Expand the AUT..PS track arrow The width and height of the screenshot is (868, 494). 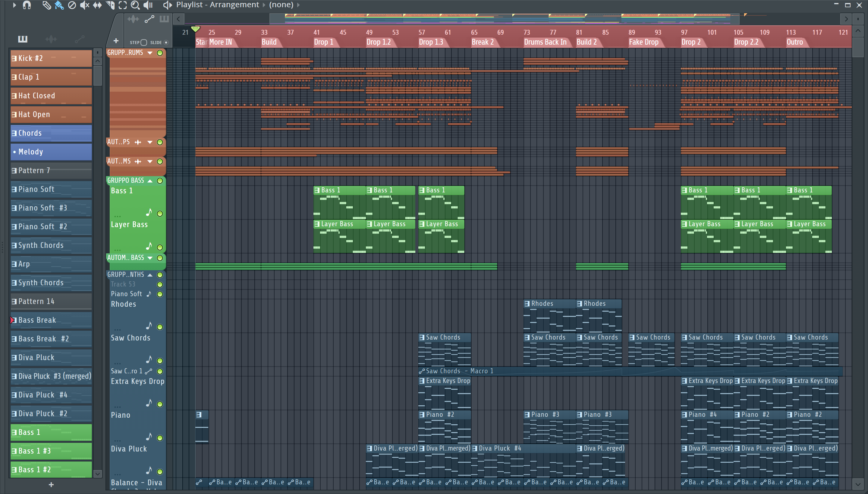tap(150, 142)
